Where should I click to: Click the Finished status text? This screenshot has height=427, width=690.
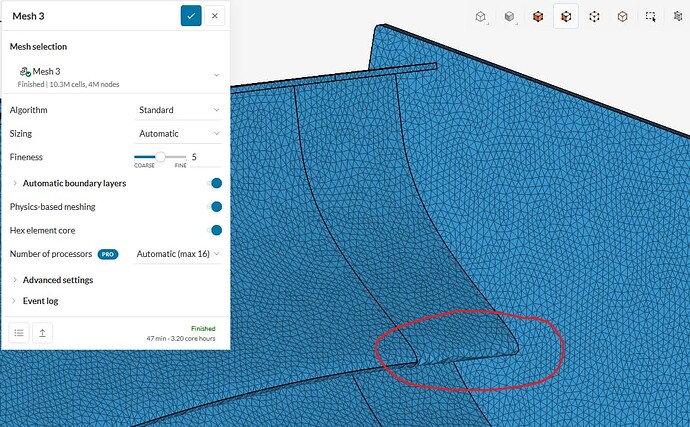(203, 329)
